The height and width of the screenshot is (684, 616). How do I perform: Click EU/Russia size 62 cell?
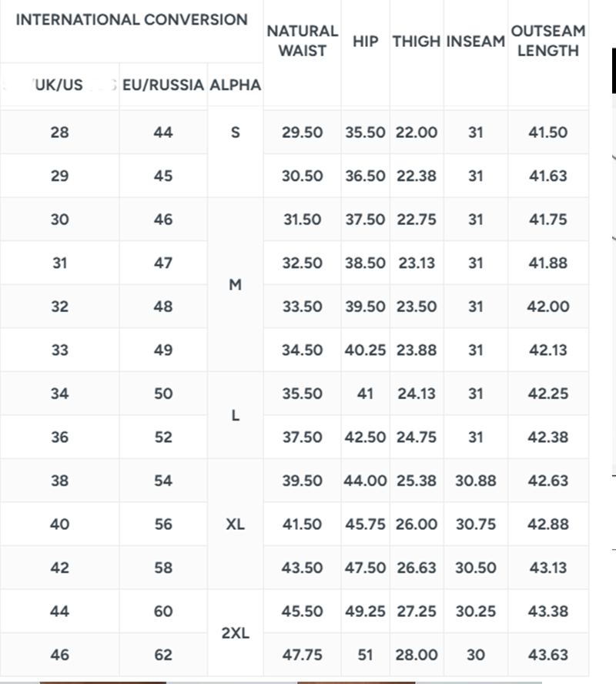163,655
